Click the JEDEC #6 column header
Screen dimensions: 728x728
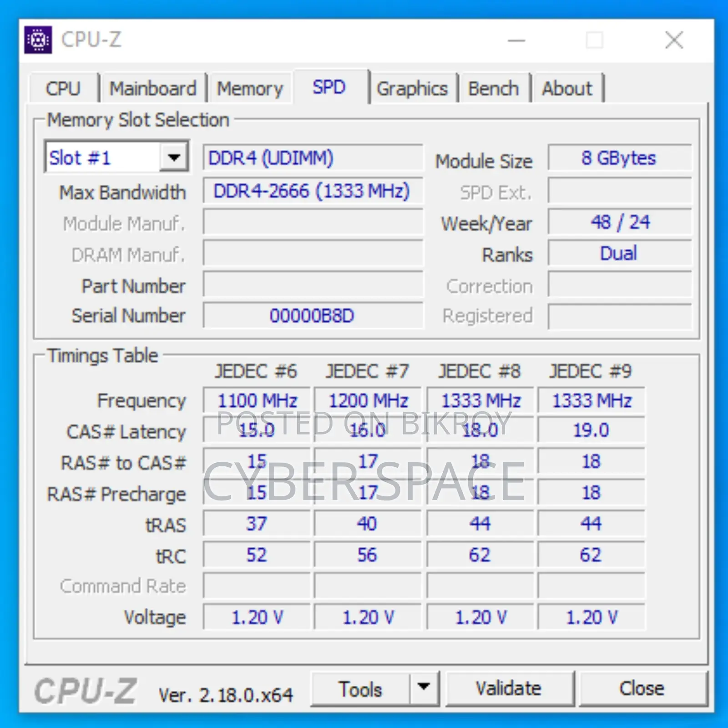click(256, 371)
